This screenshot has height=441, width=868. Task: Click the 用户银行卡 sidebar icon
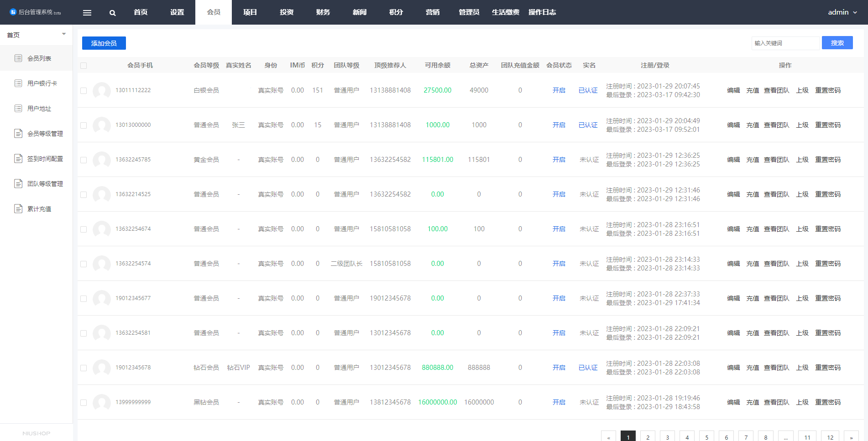point(18,83)
